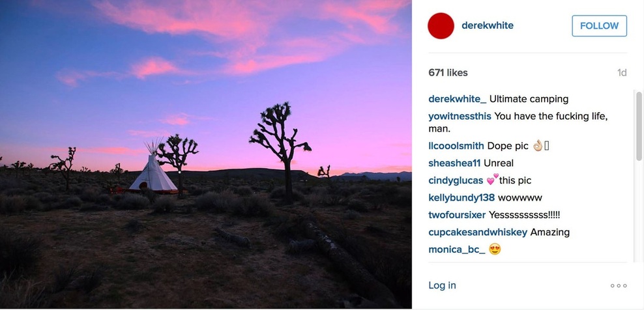
Task: Click the OK hand emoji in llcooolsmith comment
Action: pyautogui.click(x=537, y=146)
